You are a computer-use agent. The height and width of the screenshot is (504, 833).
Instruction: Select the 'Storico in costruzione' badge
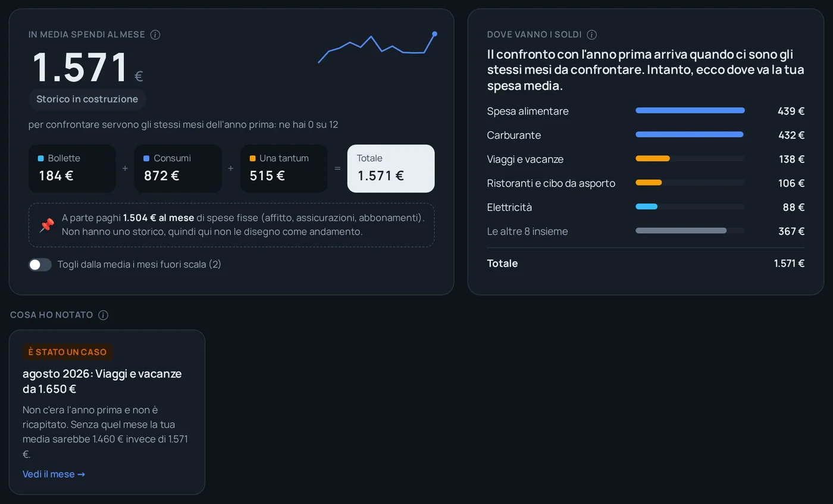tap(87, 99)
